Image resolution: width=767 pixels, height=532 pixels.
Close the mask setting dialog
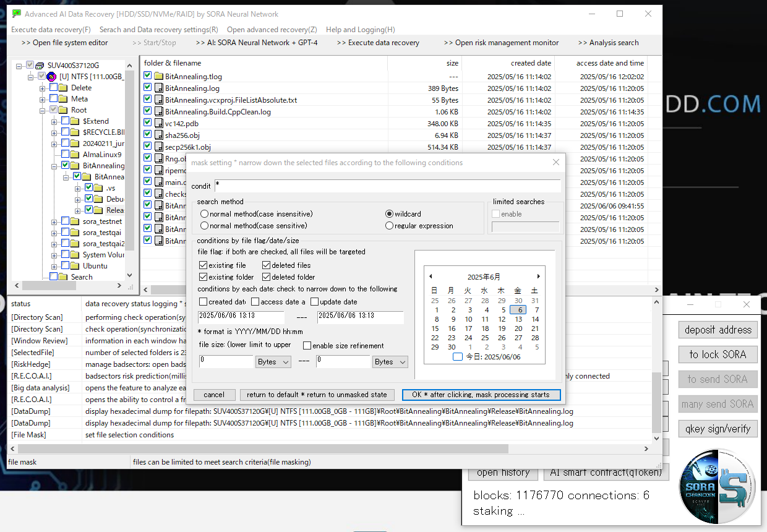click(x=555, y=162)
